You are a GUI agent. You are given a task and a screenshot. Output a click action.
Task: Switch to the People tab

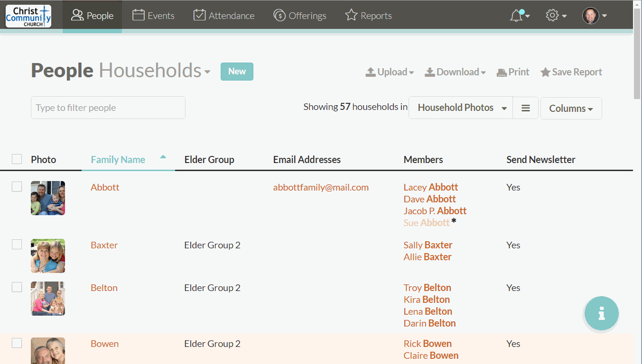pyautogui.click(x=92, y=15)
